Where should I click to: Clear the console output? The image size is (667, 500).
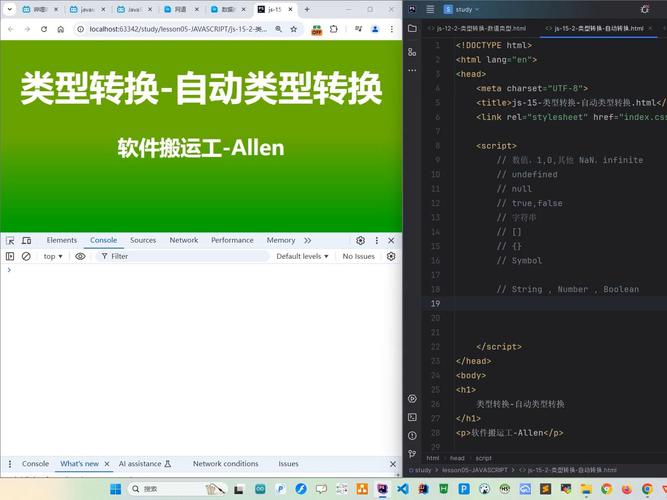tap(26, 256)
